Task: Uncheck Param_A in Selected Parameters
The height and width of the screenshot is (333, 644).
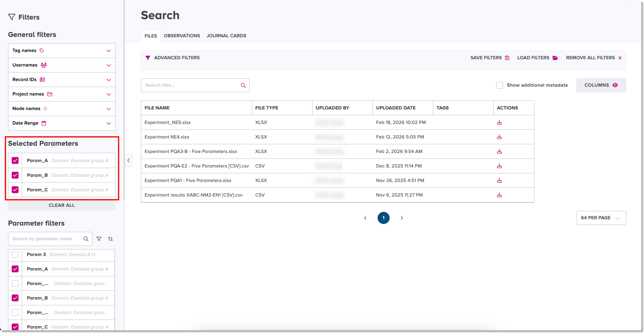Action: pos(15,160)
